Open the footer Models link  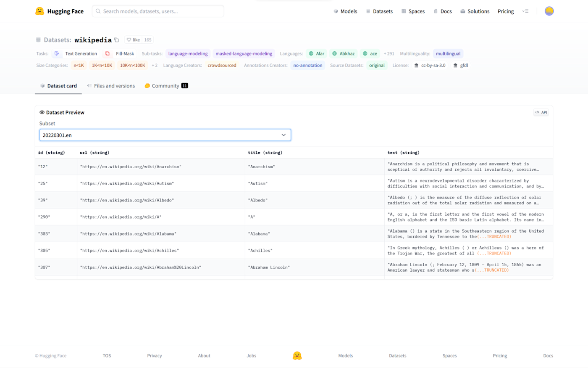346,356
